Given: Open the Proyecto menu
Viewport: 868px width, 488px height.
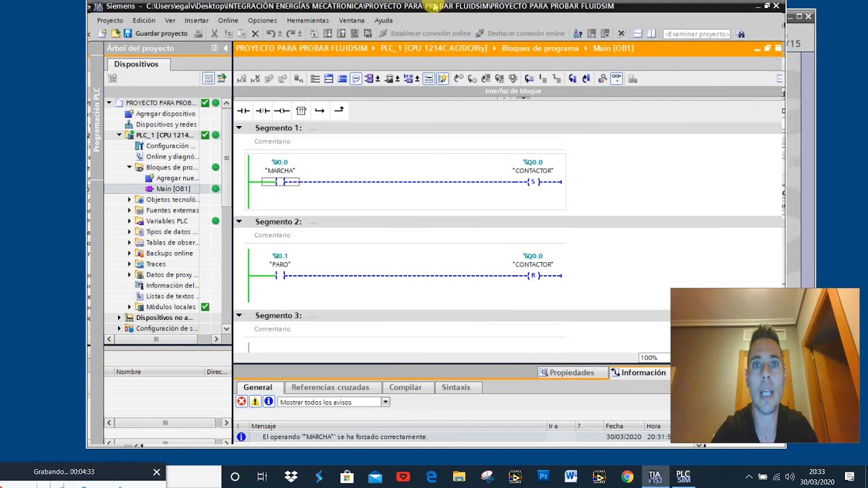Looking at the screenshot, I should pos(110,20).
